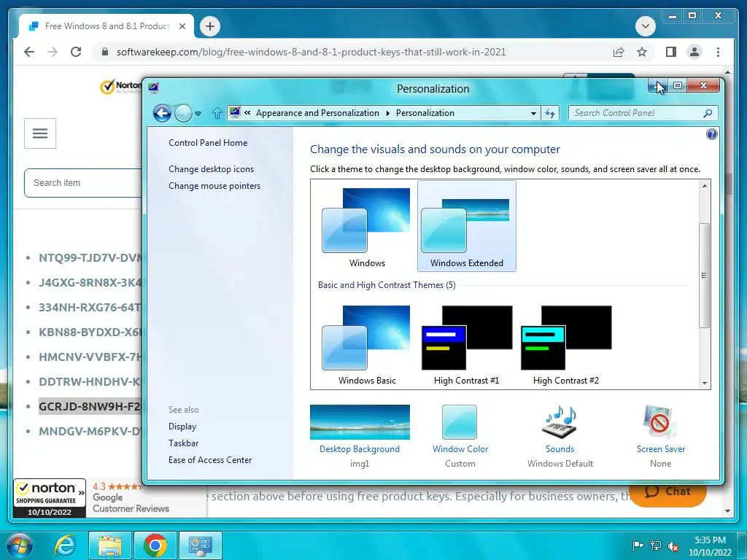Click Chrome's reload button
The height and width of the screenshot is (560, 747).
tap(76, 52)
